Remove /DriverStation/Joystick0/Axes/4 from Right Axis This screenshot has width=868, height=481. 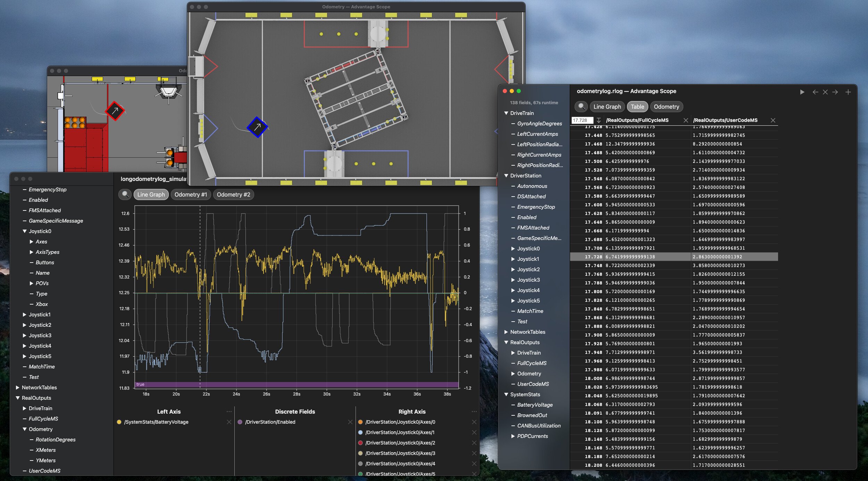click(474, 464)
